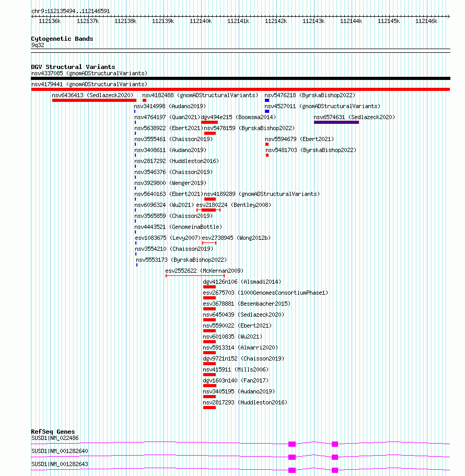This screenshot has height=476, width=465.
Task: Click the 112143k ruler position label
Action: pyautogui.click(x=313, y=21)
